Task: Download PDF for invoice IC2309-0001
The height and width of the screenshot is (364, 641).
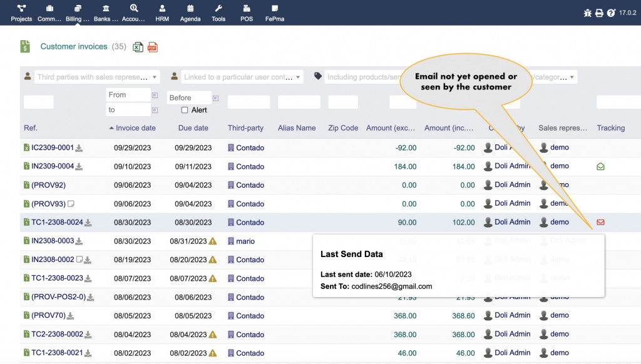Action: coord(79,148)
